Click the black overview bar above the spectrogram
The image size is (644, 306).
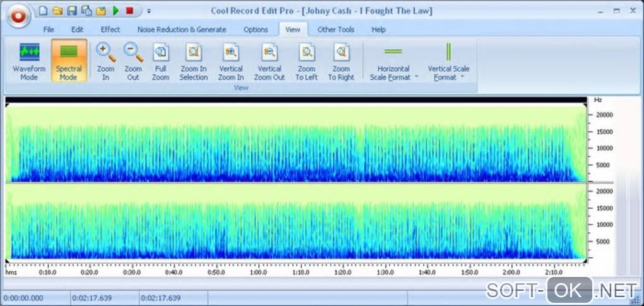[x=296, y=100]
